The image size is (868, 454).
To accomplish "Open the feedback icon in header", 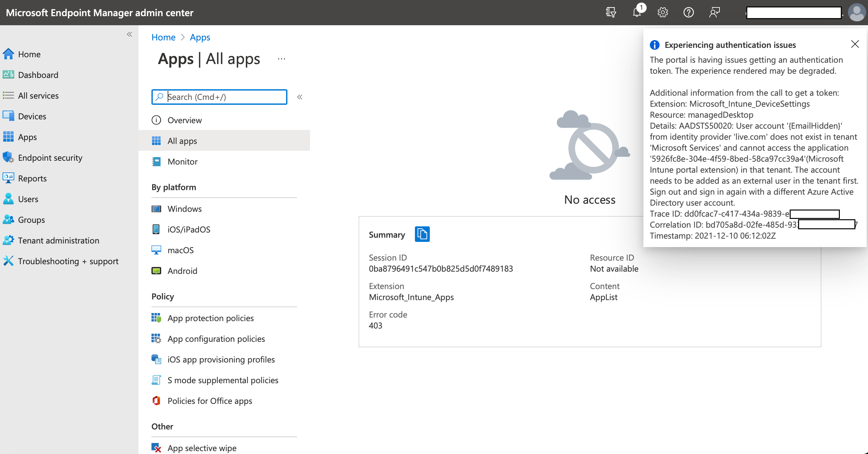I will click(x=714, y=13).
